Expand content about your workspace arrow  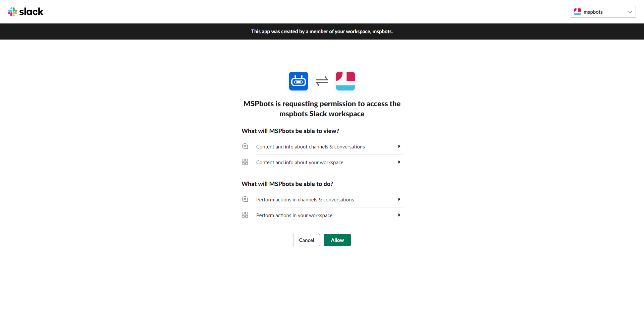point(399,162)
